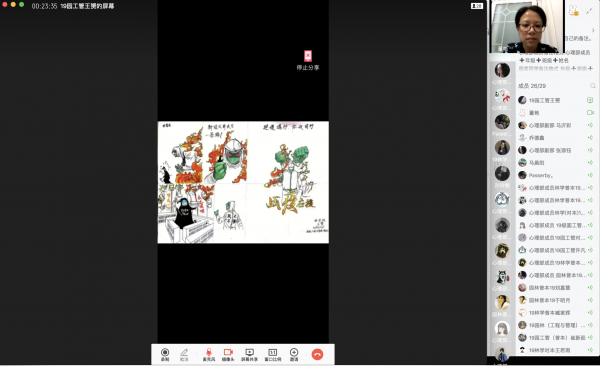
Task: Hang up with the red phone button
Action: 317,355
